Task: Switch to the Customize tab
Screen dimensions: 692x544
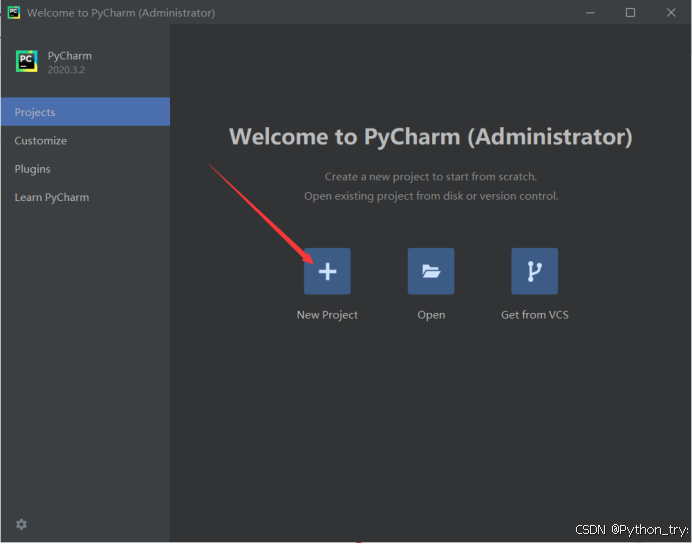Action: point(85,140)
